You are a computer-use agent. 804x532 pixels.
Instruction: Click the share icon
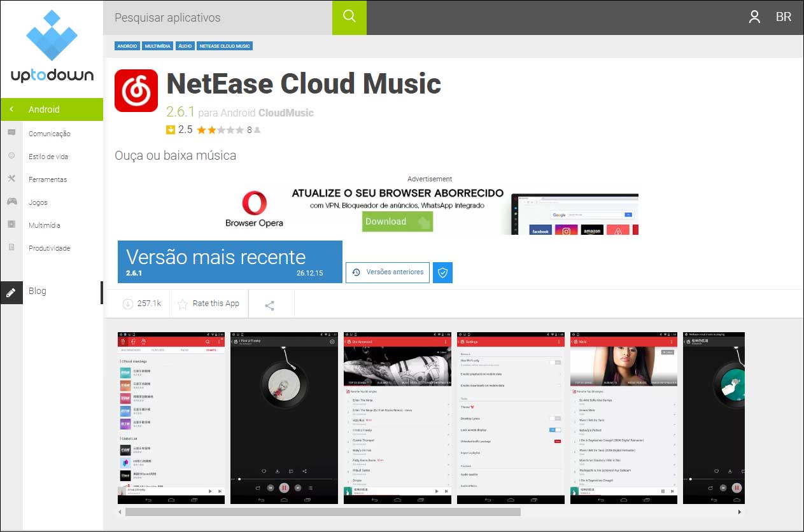click(269, 305)
